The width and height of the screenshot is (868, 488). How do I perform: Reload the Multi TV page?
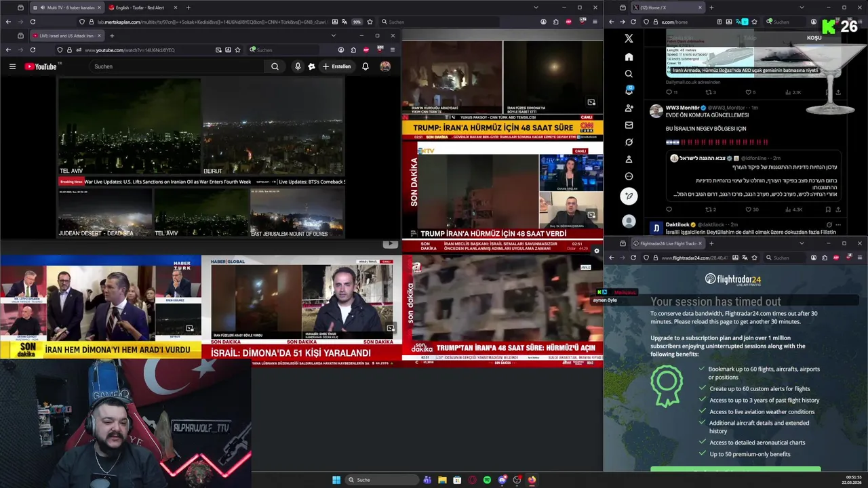tap(33, 22)
